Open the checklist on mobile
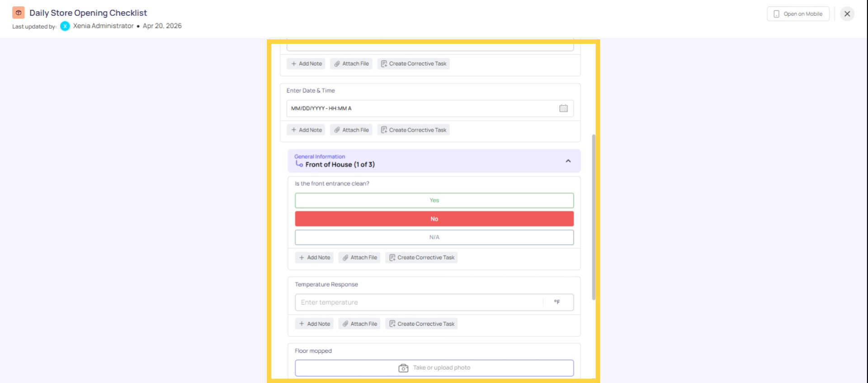The width and height of the screenshot is (868, 383). click(x=798, y=14)
